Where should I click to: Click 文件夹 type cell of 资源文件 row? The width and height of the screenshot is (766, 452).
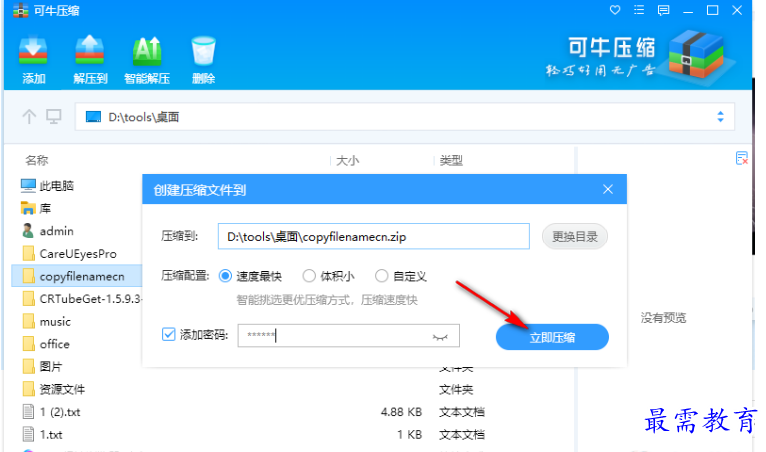[456, 389]
